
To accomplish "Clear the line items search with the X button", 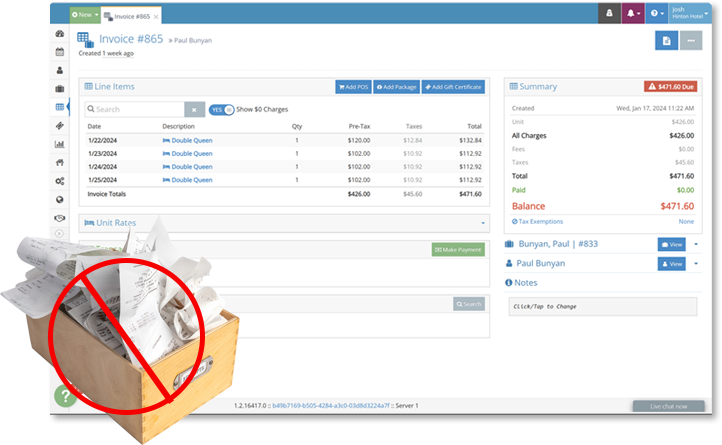I will pyautogui.click(x=194, y=110).
